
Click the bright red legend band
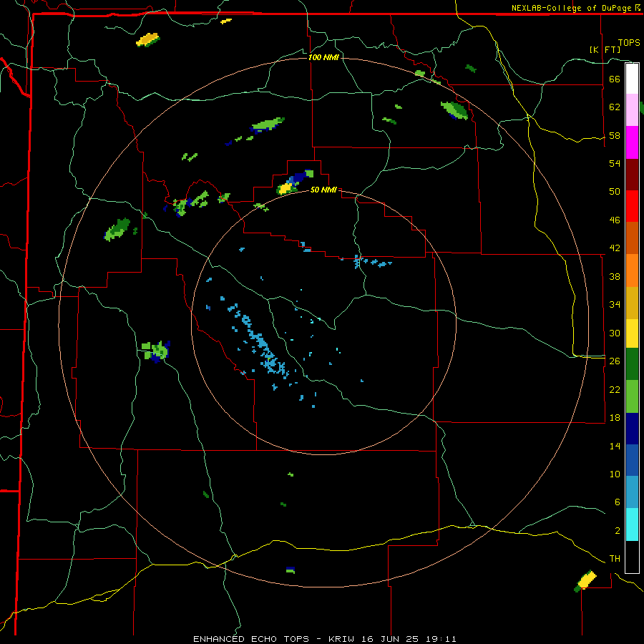point(632,206)
